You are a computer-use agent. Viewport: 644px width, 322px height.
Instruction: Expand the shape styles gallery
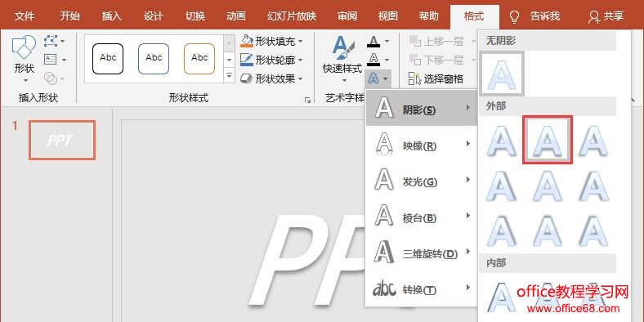(229, 76)
